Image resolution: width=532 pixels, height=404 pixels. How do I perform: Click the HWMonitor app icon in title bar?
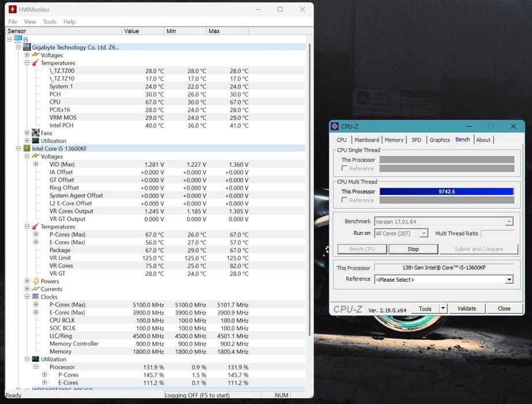[13, 9]
